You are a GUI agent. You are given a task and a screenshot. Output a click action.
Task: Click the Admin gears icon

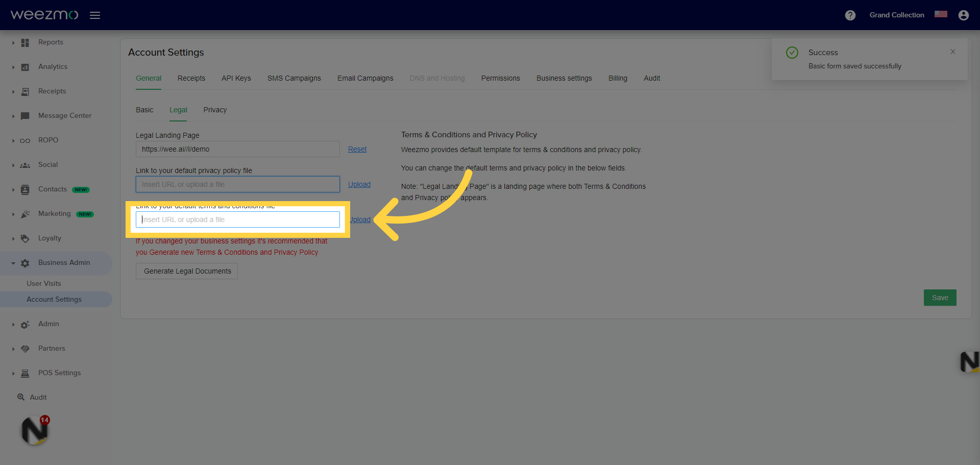pyautogui.click(x=25, y=324)
